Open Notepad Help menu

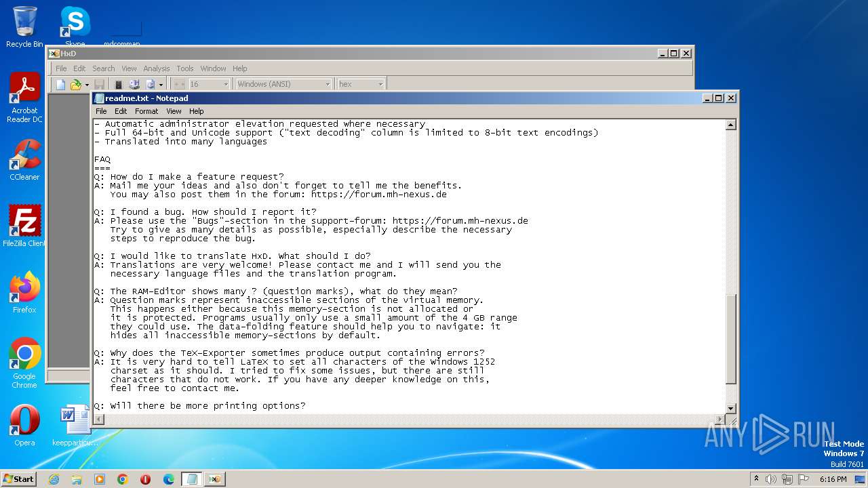[197, 111]
